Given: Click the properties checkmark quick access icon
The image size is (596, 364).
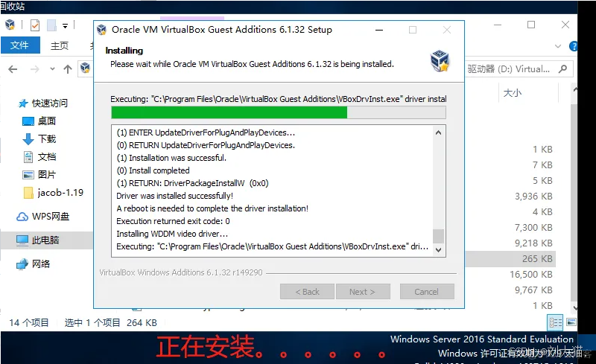Looking at the screenshot, I should (x=35, y=25).
